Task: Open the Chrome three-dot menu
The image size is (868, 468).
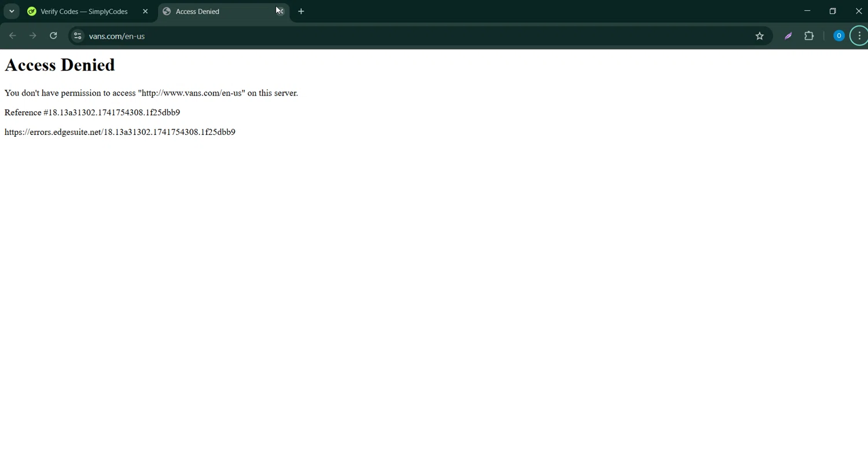Action: tap(859, 36)
